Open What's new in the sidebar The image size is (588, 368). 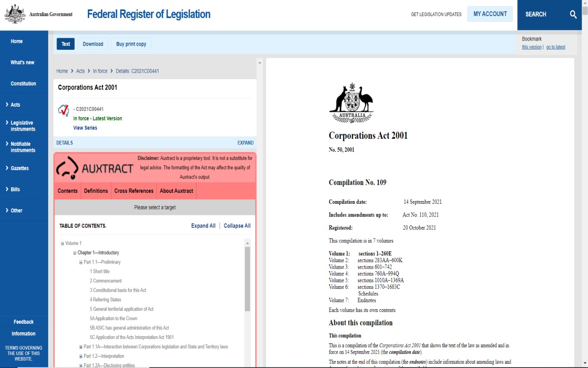click(x=23, y=63)
